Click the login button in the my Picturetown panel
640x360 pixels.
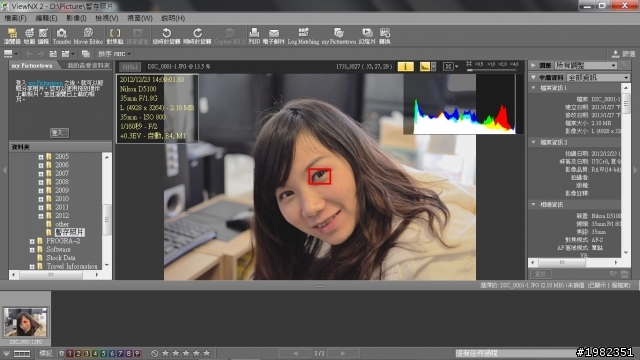pyautogui.click(x=60, y=133)
